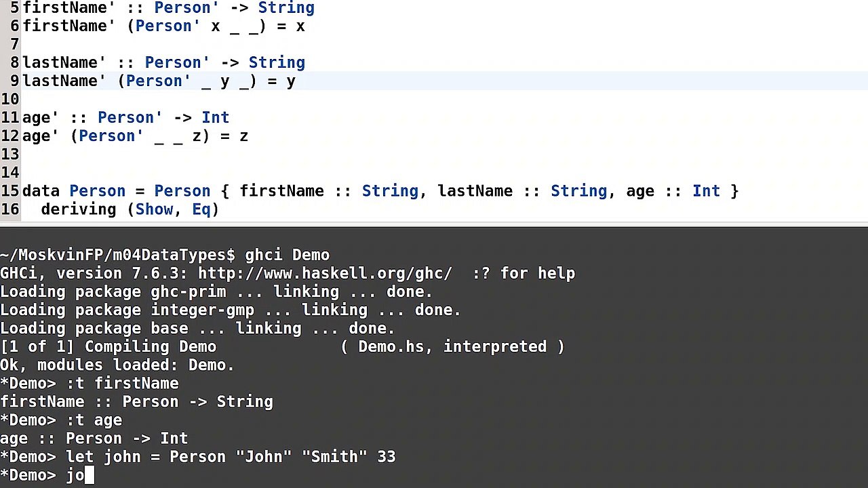Image resolution: width=868 pixels, height=488 pixels.
Task: Click 'lastName' field in Person record
Action: (x=475, y=190)
